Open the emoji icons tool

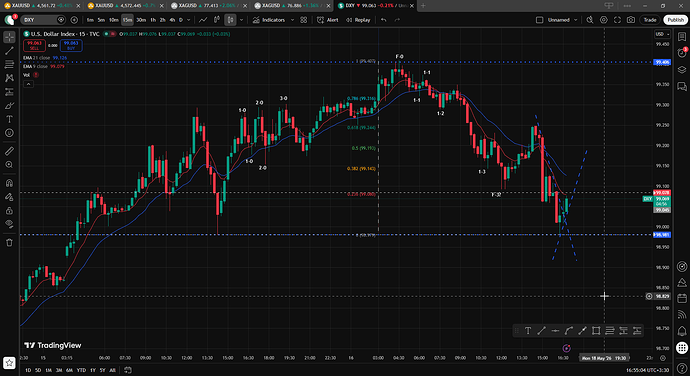tap(9, 133)
